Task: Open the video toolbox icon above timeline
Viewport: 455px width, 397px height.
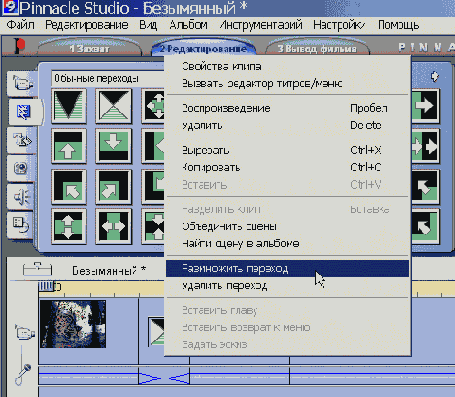Action: coord(37,269)
